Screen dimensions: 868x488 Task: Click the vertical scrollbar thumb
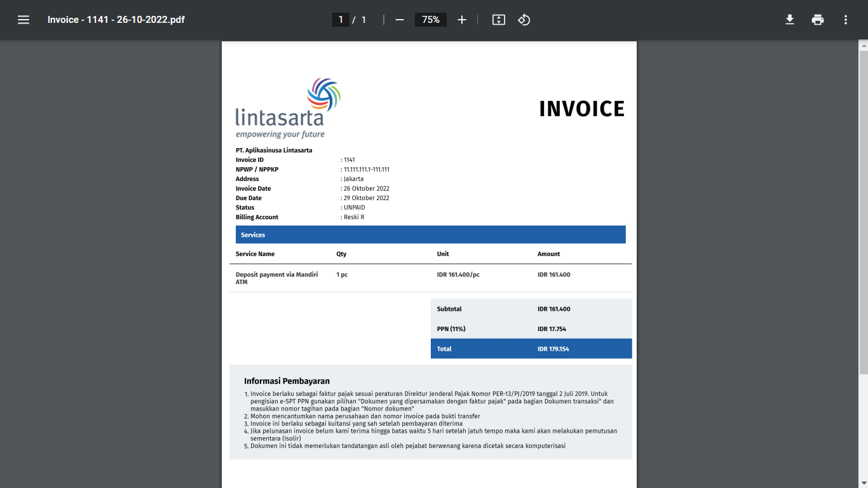click(x=863, y=210)
